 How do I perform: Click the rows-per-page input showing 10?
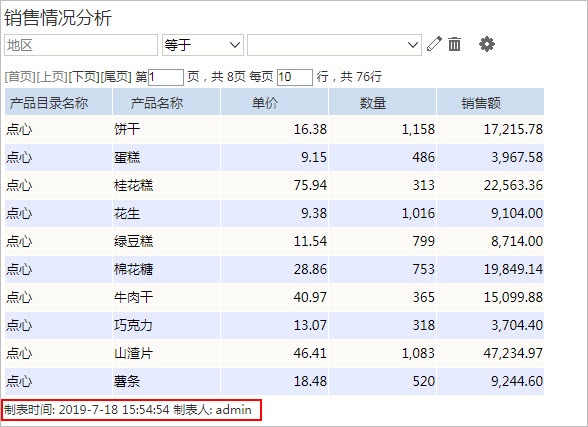coord(295,77)
